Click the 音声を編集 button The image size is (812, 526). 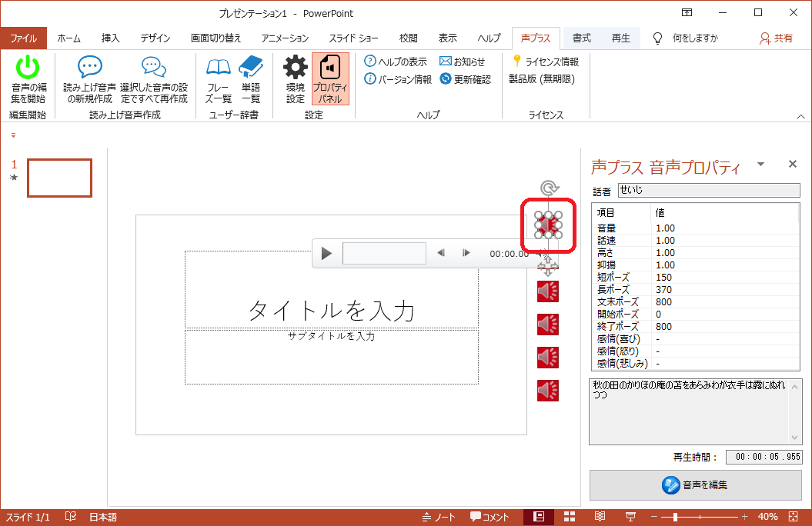click(x=696, y=485)
